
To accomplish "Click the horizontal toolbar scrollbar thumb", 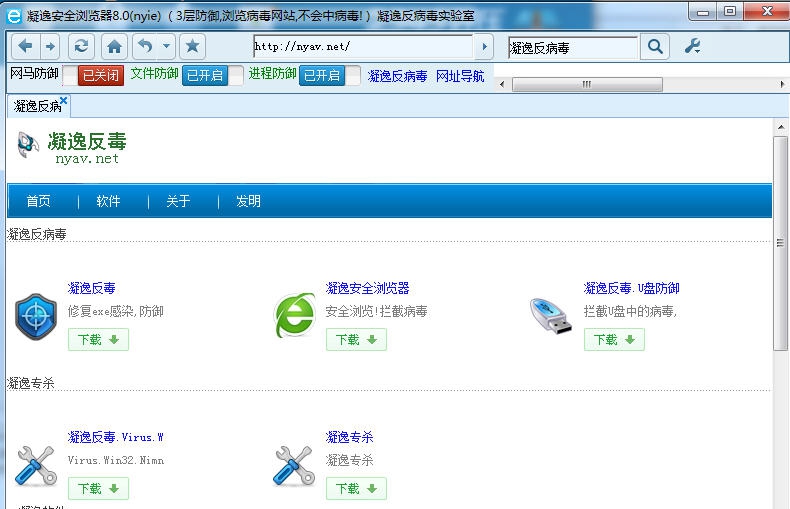I will click(587, 84).
